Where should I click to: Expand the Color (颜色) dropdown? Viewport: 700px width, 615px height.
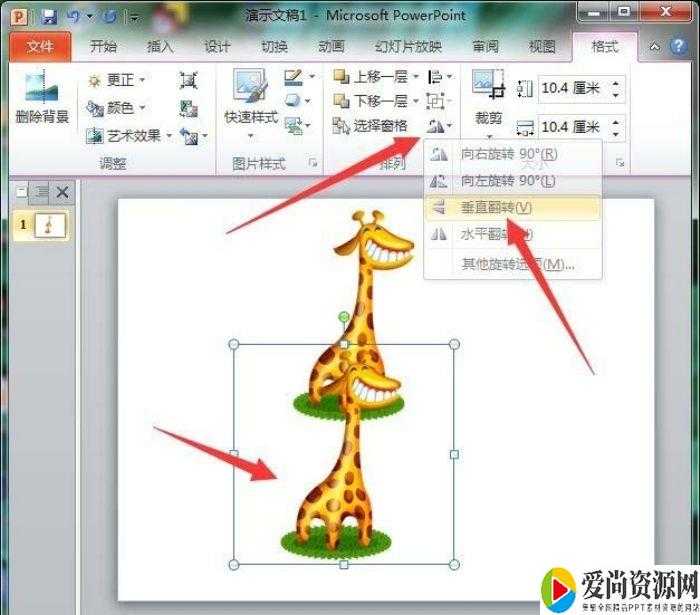[118, 108]
